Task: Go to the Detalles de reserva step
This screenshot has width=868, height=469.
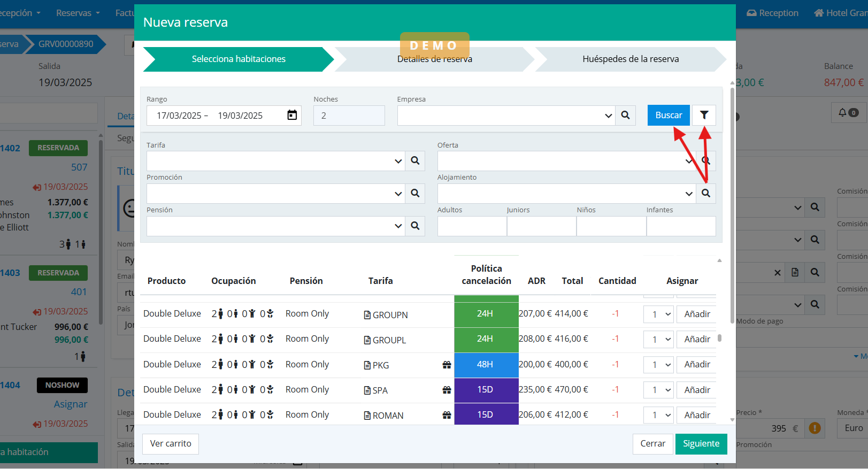Action: (x=434, y=59)
